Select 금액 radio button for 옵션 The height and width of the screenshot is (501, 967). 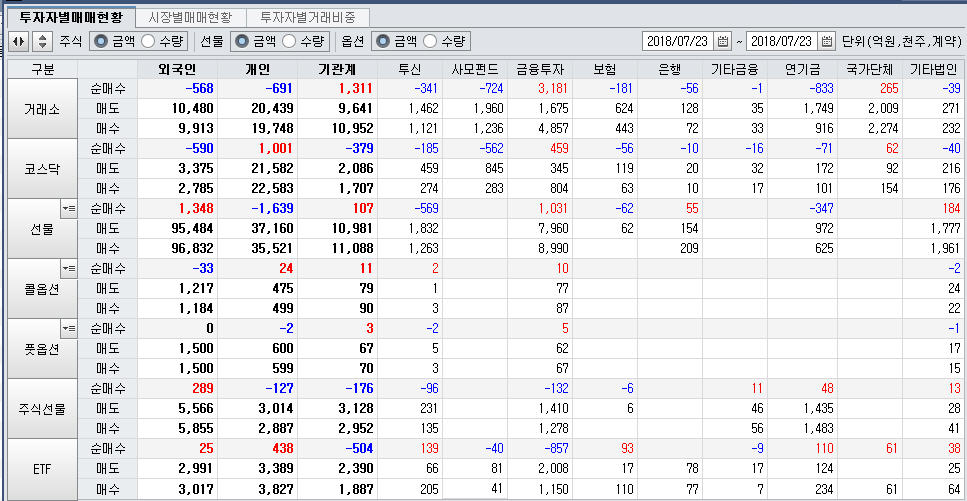381,42
